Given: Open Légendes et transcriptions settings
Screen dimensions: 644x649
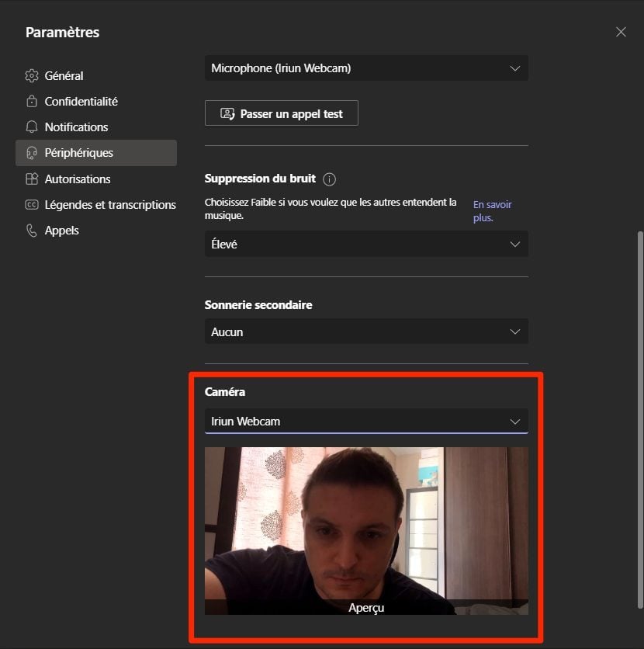Looking at the screenshot, I should point(96,204).
